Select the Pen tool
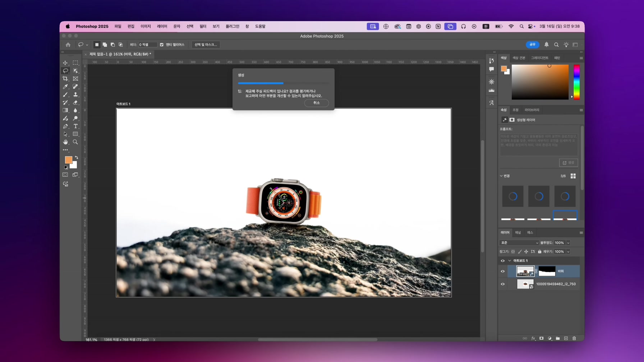The width and height of the screenshot is (644, 362). tap(65, 126)
